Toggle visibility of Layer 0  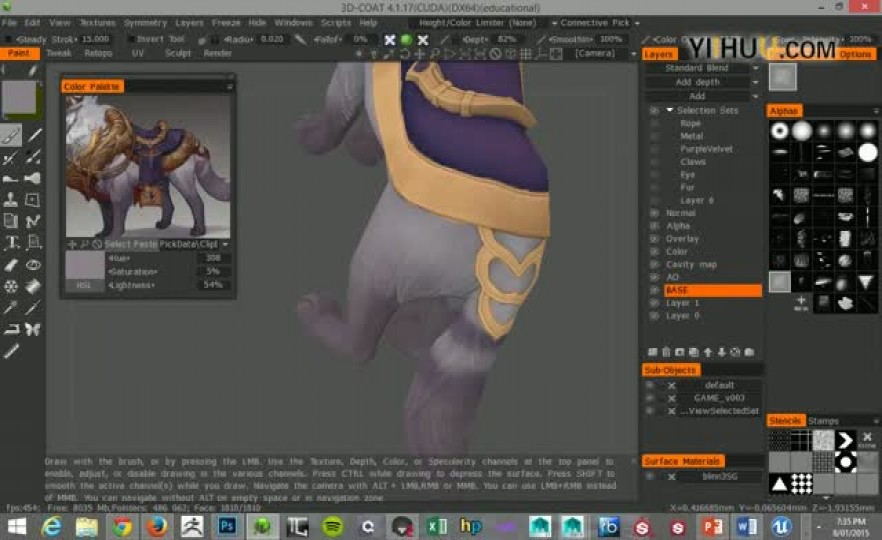click(654, 316)
